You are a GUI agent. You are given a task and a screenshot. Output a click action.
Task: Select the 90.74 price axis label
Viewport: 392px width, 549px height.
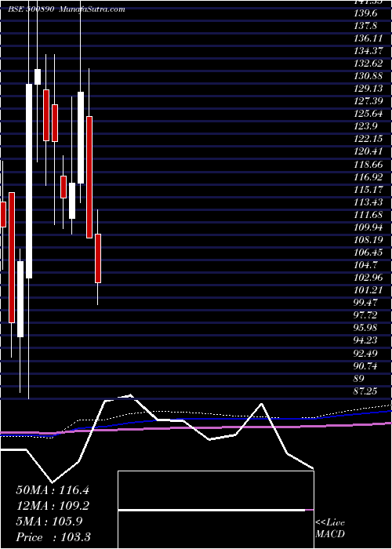365,366
